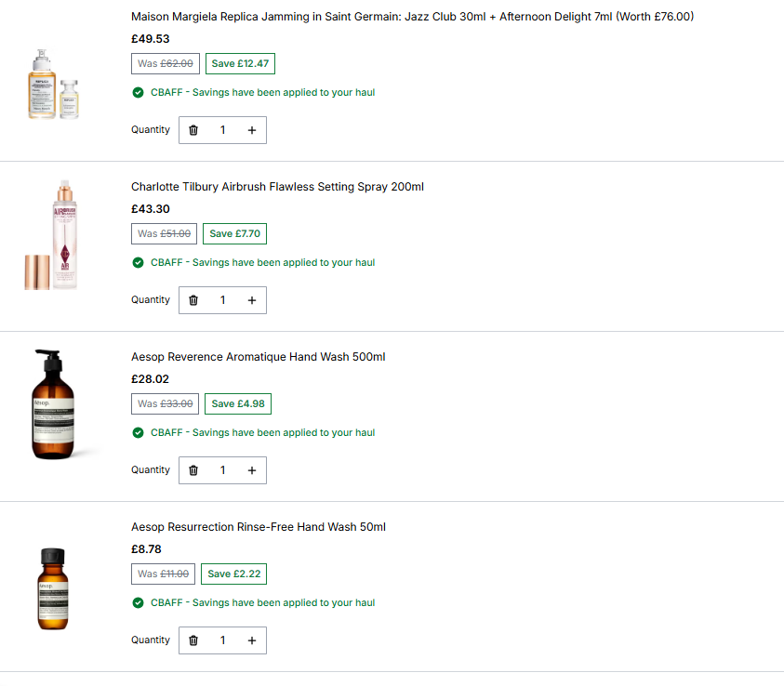Click the green CBAFF checkmark under Aesop Reverence
Image resolution: width=784 pixels, height=686 pixels.
[138, 432]
